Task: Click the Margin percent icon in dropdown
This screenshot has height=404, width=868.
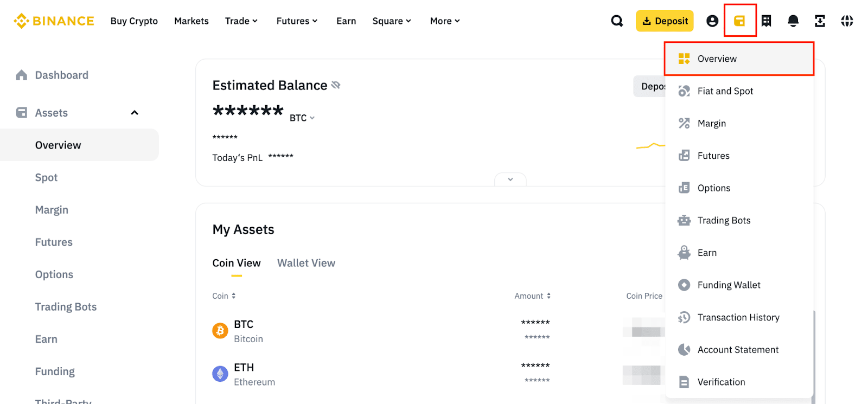Action: pyautogui.click(x=684, y=123)
